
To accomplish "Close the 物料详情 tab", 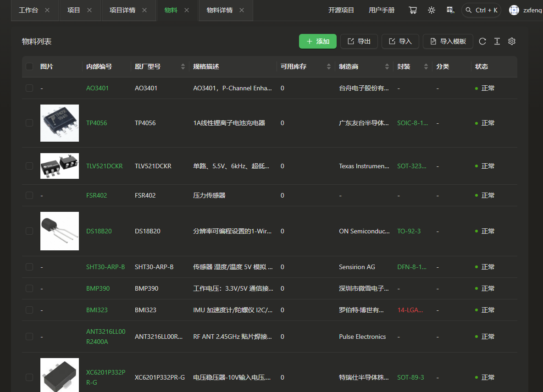I will pyautogui.click(x=242, y=10).
